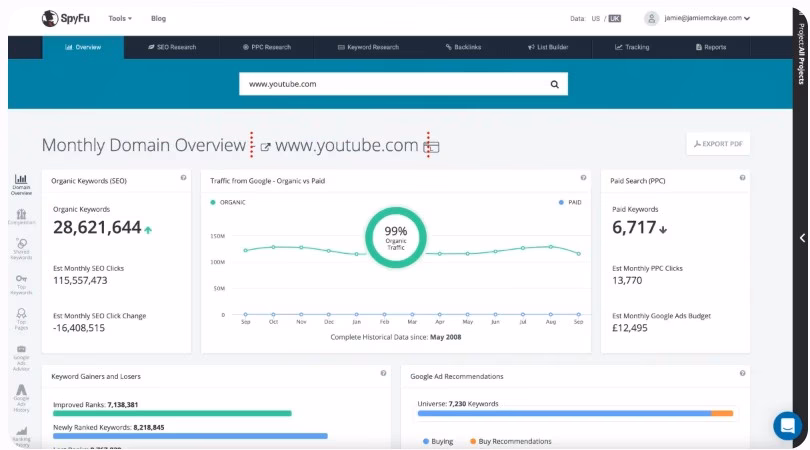This screenshot has width=810, height=450.
Task: Expand the jamie@jamiemckaye.com account menu
Action: click(x=698, y=18)
